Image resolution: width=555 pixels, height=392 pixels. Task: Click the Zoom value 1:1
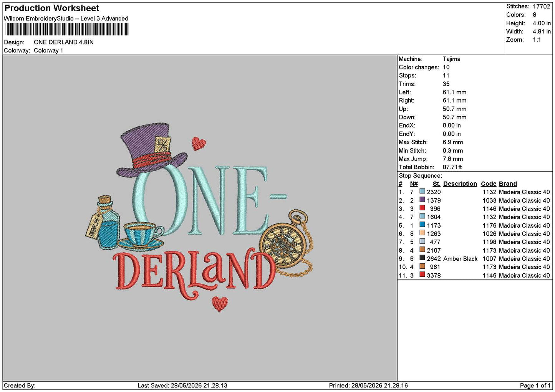coord(537,40)
